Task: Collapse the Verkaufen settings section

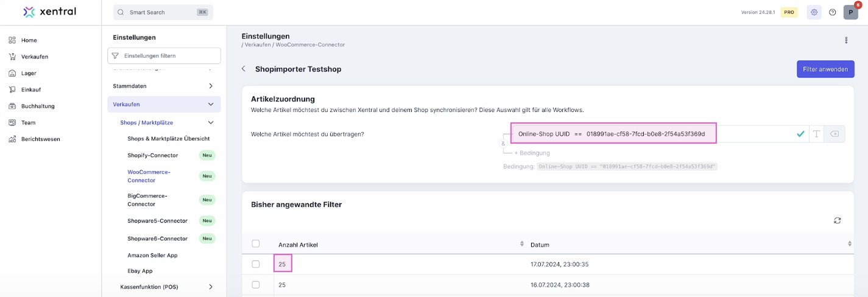Action: click(211, 104)
